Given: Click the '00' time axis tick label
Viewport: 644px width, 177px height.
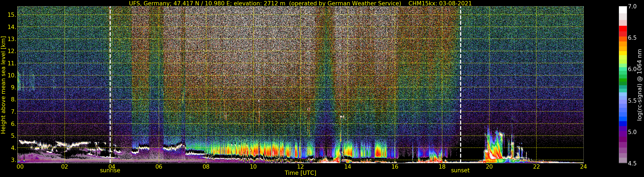Looking at the screenshot, I should 20,166.
